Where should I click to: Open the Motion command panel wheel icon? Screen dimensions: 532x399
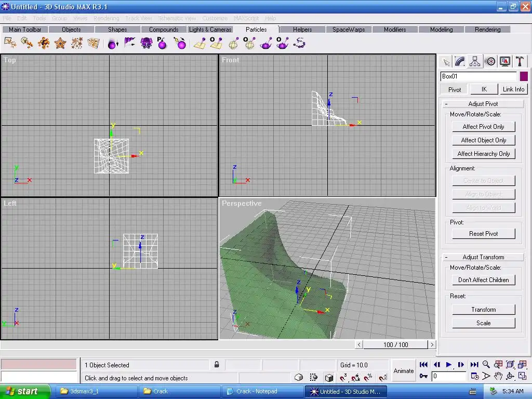point(490,62)
